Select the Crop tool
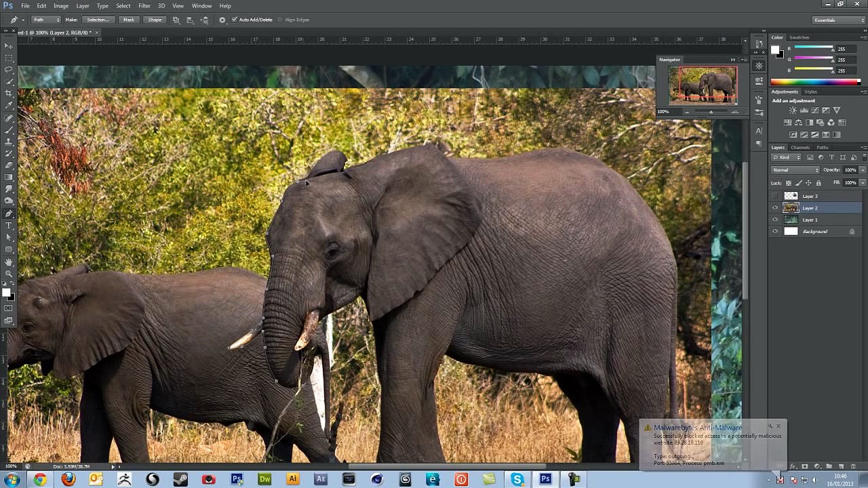Image resolution: width=868 pixels, height=488 pixels. click(9, 94)
